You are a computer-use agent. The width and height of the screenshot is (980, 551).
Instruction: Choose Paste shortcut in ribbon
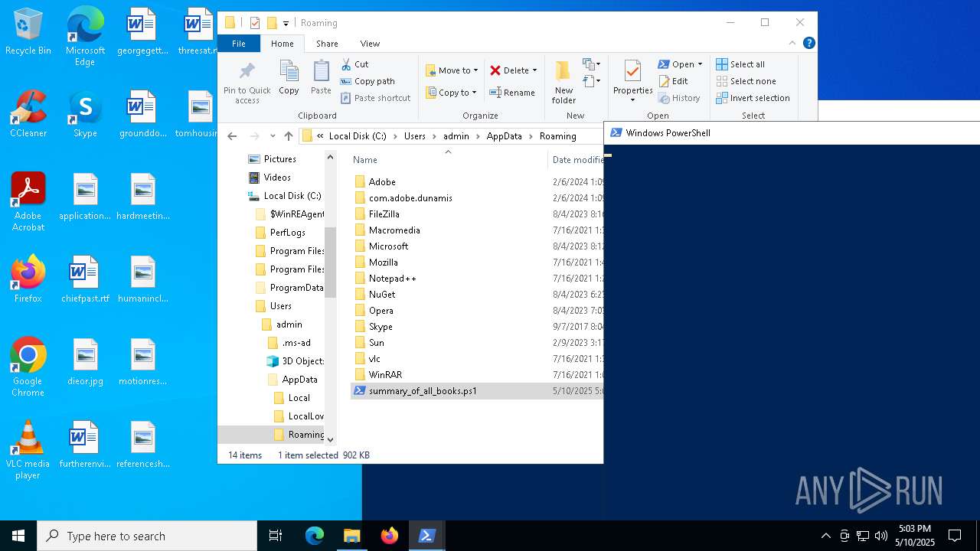point(375,98)
